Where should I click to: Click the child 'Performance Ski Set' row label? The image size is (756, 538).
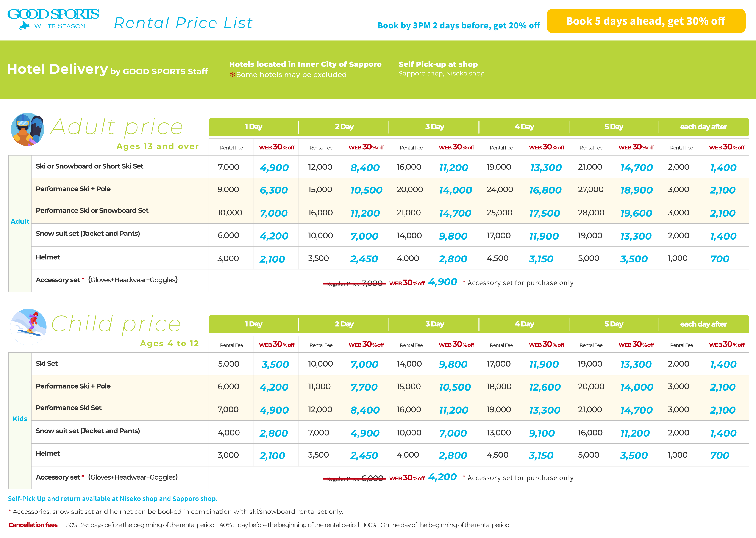[69, 408]
